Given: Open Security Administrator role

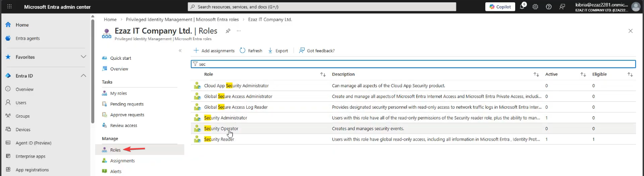Looking at the screenshot, I should coord(225,118).
